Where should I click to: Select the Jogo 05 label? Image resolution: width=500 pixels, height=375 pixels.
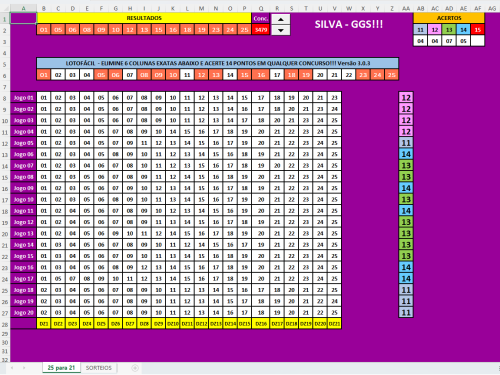click(x=23, y=143)
